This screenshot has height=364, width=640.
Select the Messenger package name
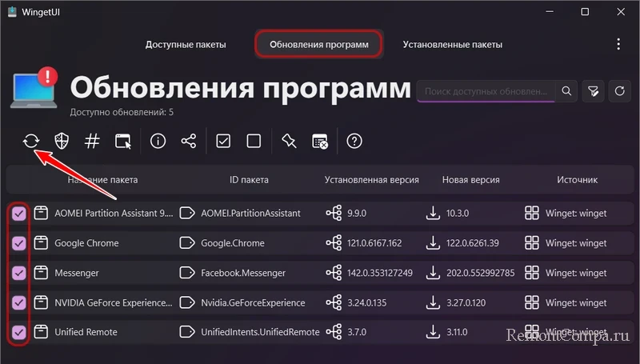(77, 273)
